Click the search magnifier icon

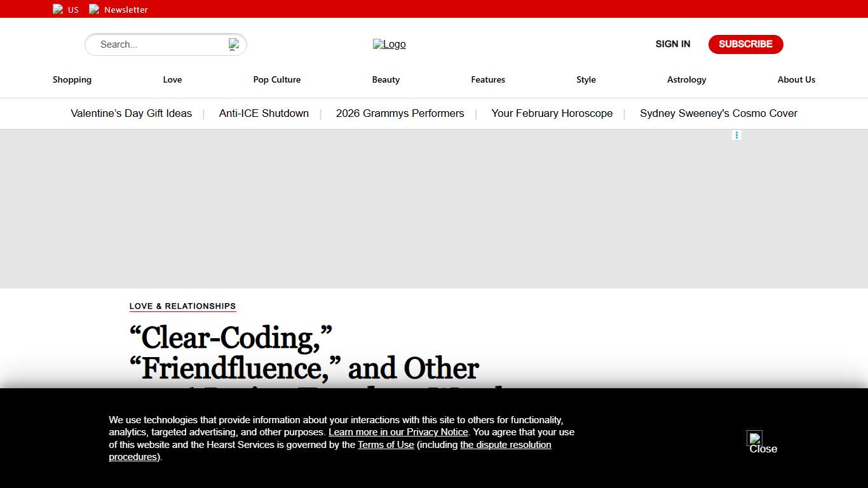234,44
